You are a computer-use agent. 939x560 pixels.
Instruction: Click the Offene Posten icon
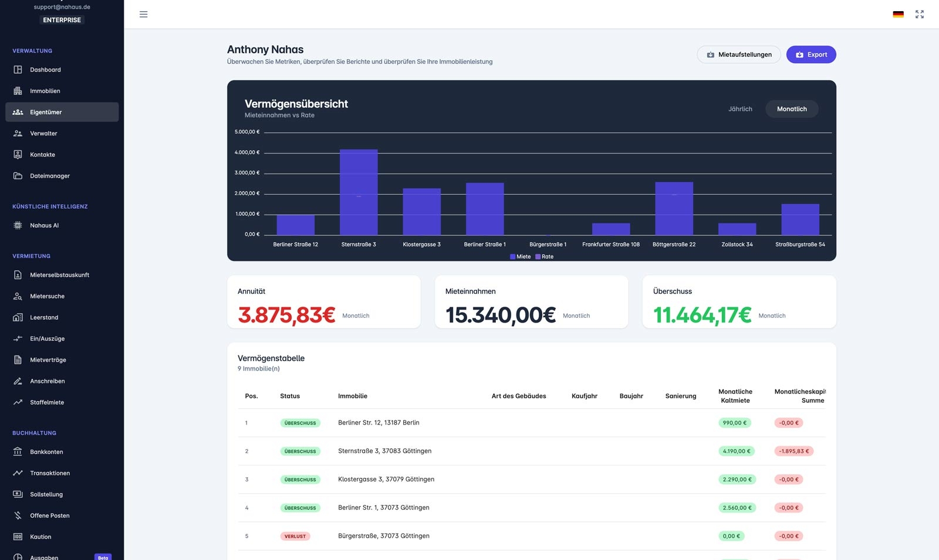click(18, 515)
